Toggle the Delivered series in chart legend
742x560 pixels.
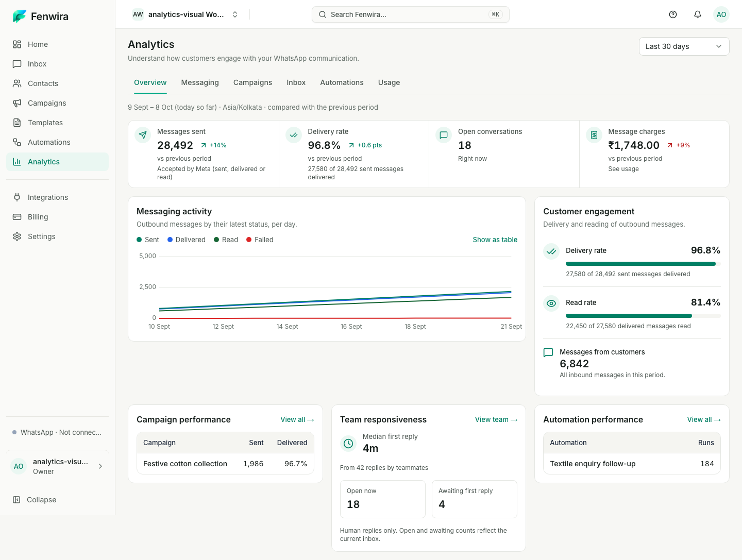click(x=187, y=240)
